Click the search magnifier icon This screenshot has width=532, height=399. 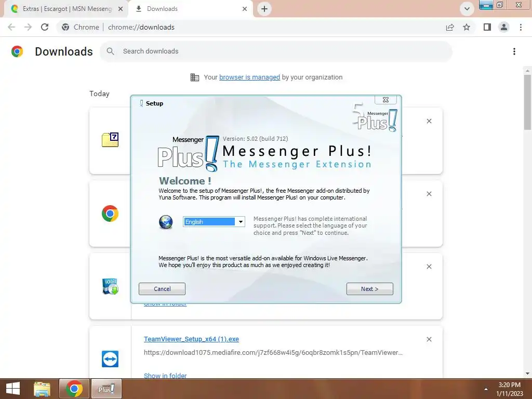click(x=110, y=51)
